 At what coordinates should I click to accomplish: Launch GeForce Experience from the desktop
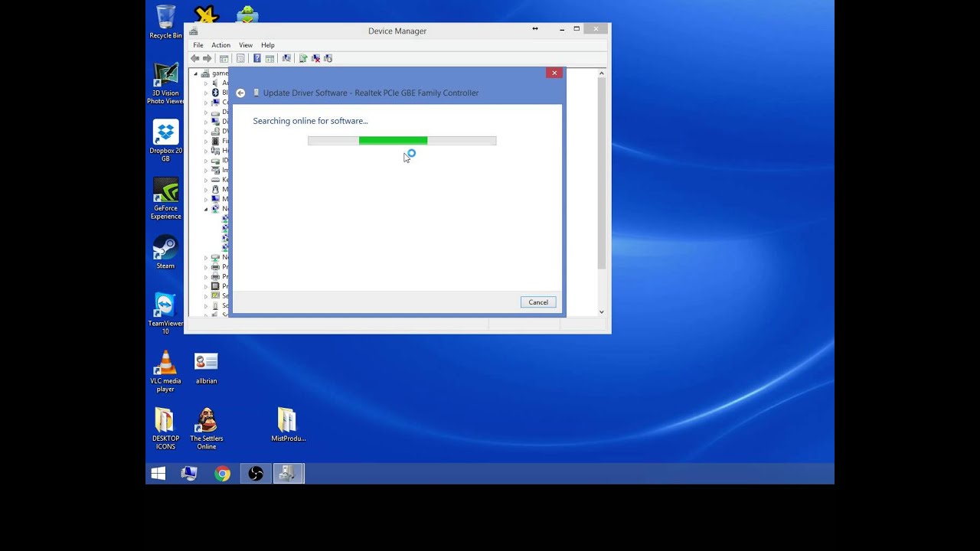tap(165, 199)
